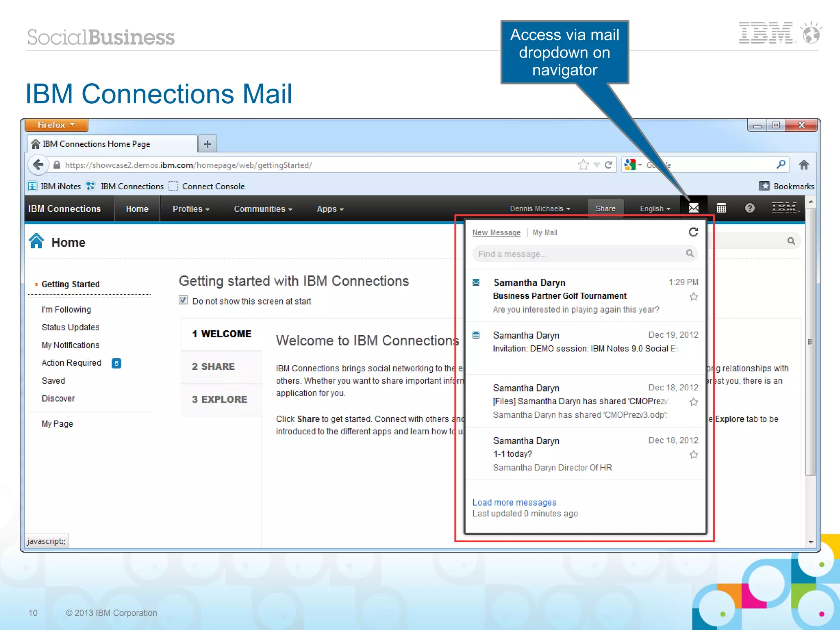Click the IBM Connections bookmark icon
This screenshot has height=630, width=840.
coord(90,186)
